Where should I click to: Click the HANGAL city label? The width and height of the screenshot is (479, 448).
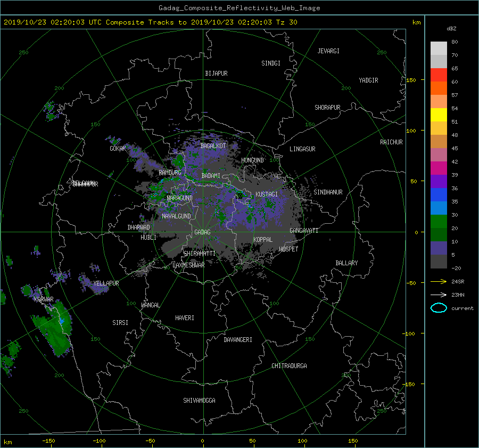150,305
